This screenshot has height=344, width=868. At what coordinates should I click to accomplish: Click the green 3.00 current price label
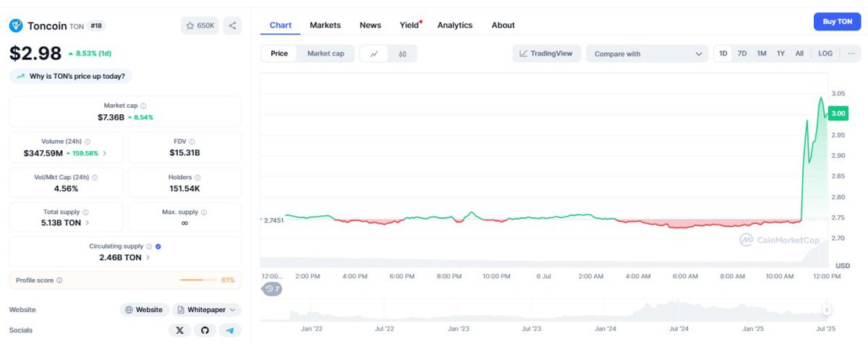coord(838,113)
